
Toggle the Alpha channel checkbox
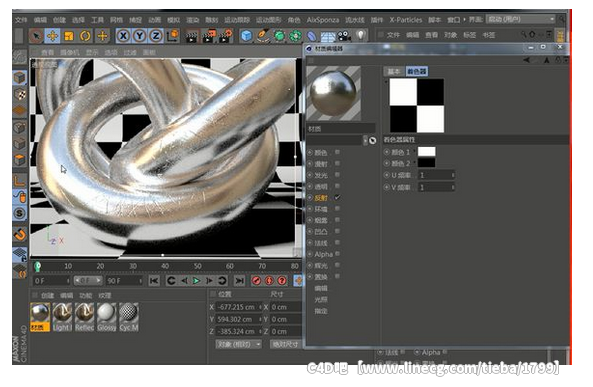click(337, 254)
